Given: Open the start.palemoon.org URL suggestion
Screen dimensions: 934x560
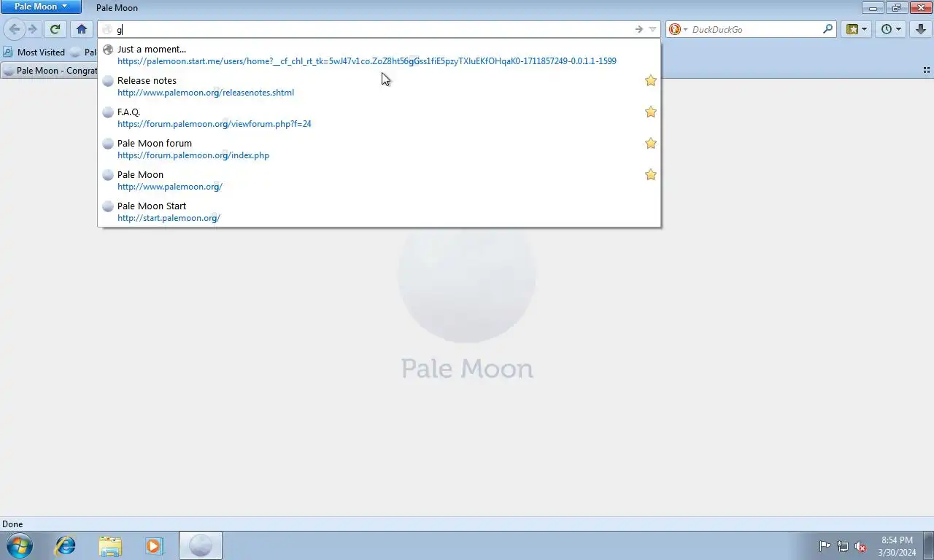Looking at the screenshot, I should (x=169, y=218).
